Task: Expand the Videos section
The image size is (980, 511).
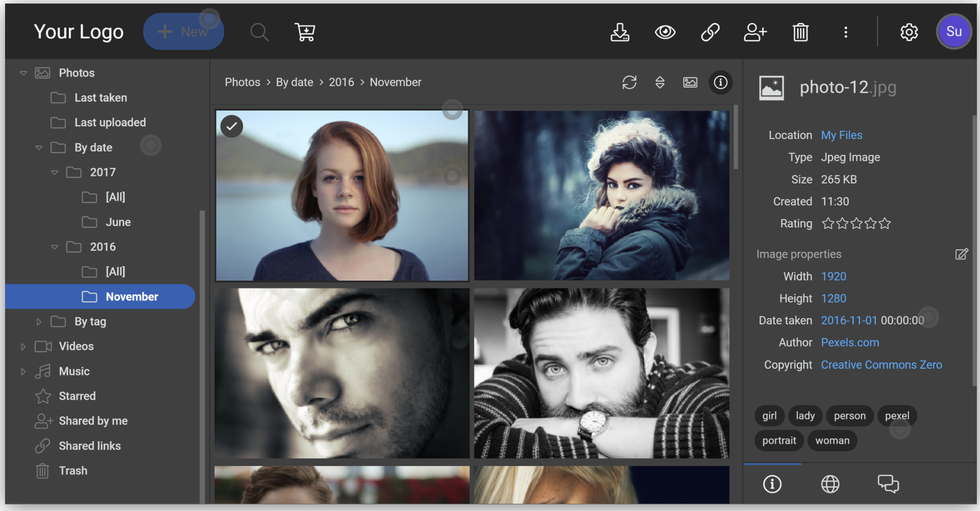Action: click(23, 347)
